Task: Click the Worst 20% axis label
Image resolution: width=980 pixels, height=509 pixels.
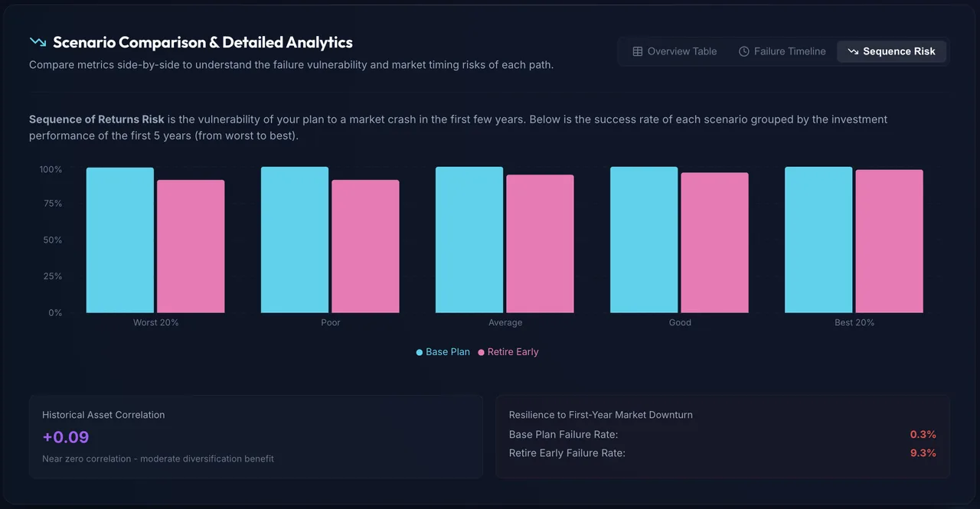Action: pos(156,323)
